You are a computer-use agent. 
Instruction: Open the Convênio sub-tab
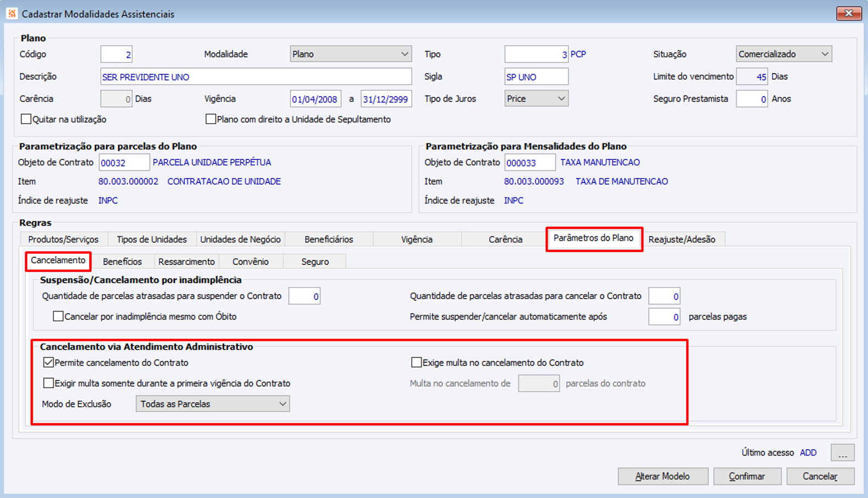pos(251,262)
